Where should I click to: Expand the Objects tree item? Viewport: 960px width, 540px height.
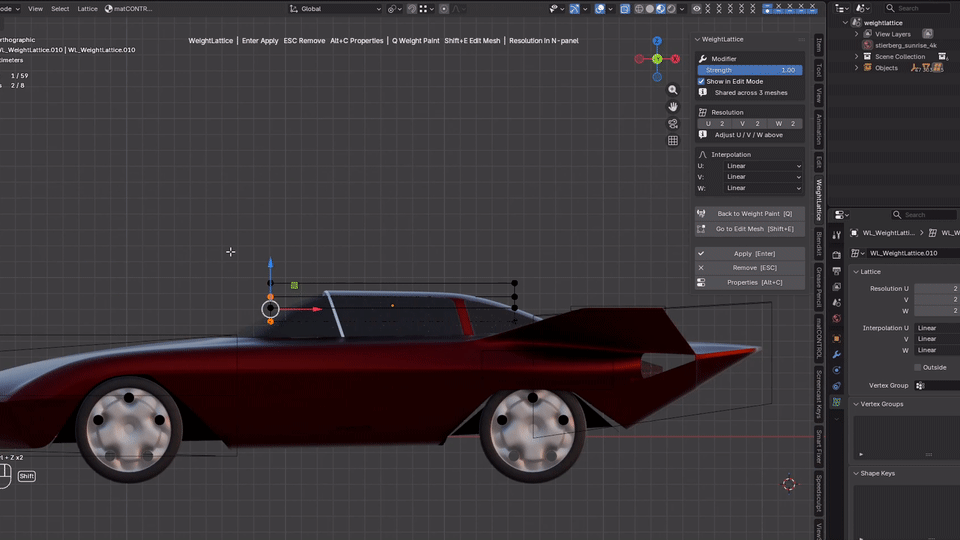(857, 68)
